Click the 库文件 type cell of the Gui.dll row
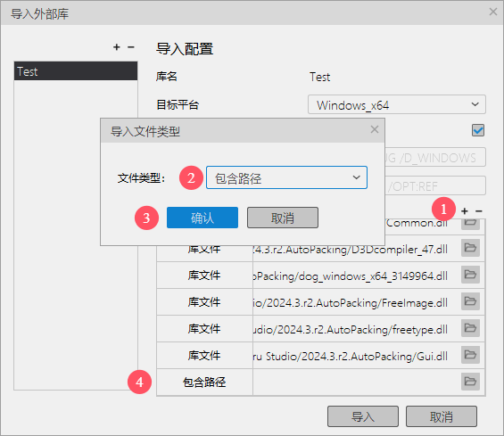 [204, 356]
